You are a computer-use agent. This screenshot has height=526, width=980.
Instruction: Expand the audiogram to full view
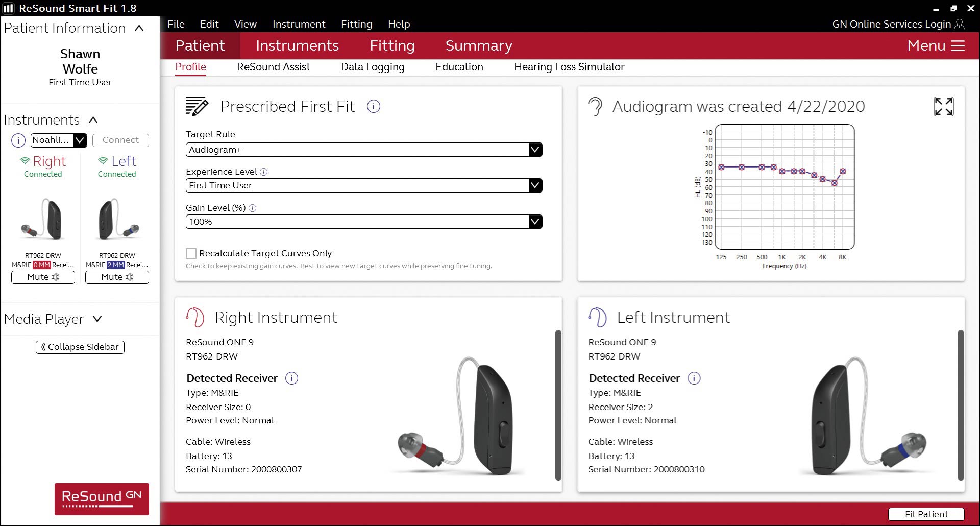pos(943,107)
